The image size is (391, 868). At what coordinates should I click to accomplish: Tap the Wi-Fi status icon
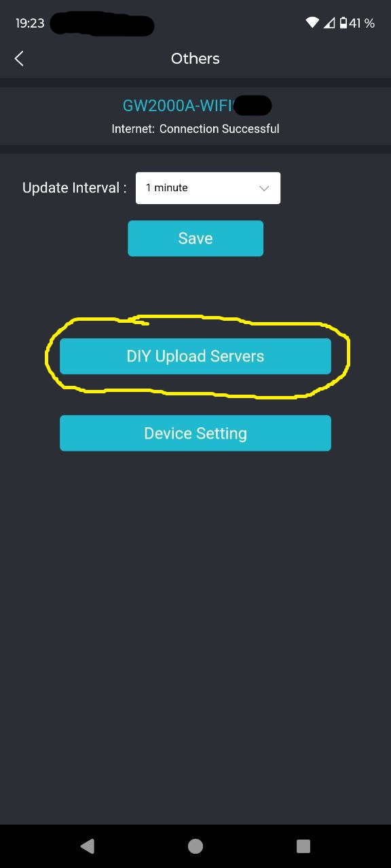(312, 23)
